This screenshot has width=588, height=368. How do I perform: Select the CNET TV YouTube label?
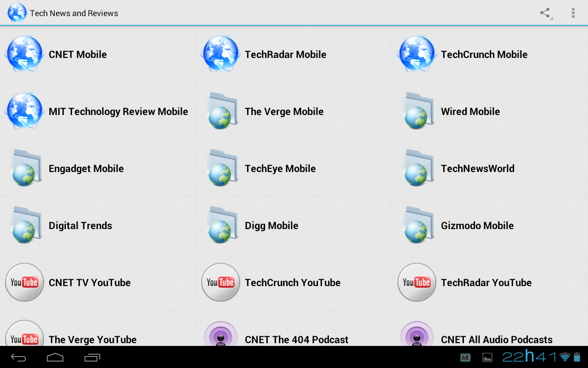[90, 282]
